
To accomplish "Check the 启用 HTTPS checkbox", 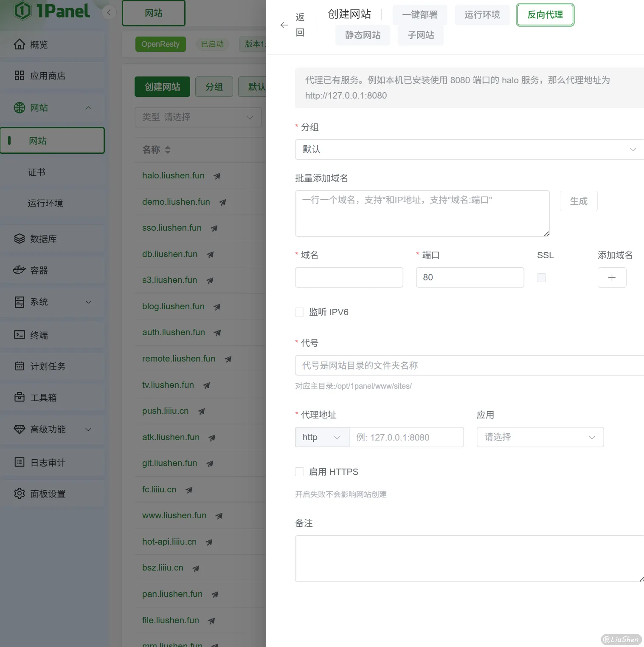I will pos(300,472).
